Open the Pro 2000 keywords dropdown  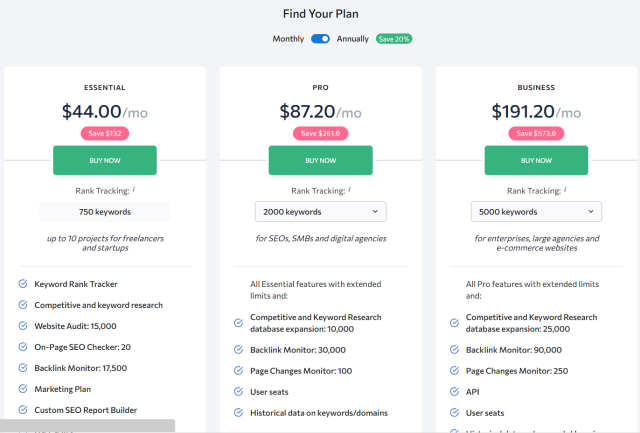pos(320,212)
